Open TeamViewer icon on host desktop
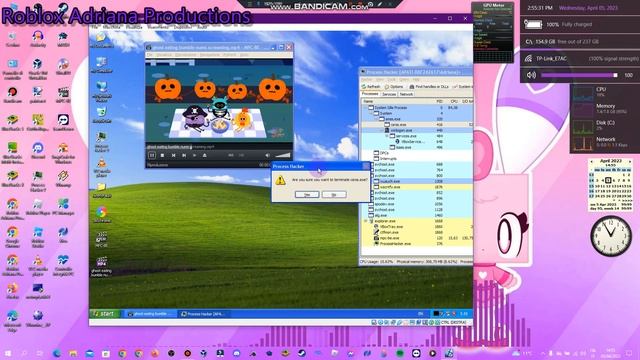Image resolution: width=640 pixels, height=360 pixels. [63, 122]
